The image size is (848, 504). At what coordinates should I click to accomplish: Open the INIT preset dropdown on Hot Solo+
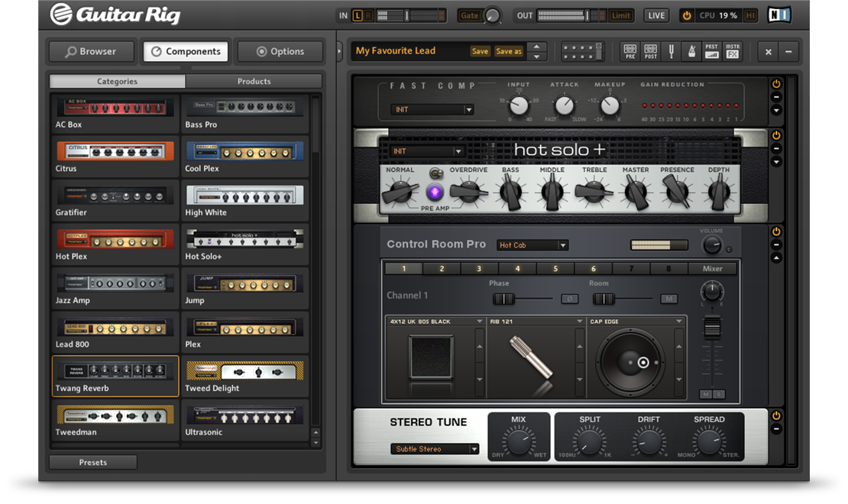[426, 151]
